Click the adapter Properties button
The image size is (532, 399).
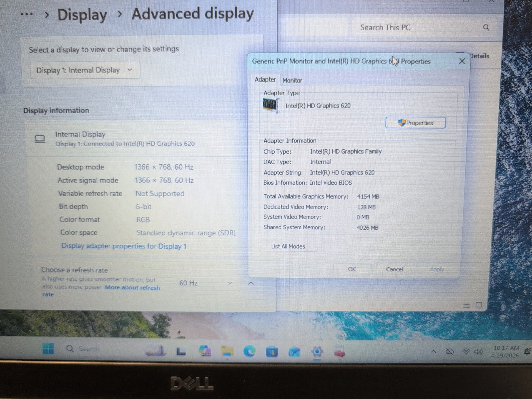[416, 123]
